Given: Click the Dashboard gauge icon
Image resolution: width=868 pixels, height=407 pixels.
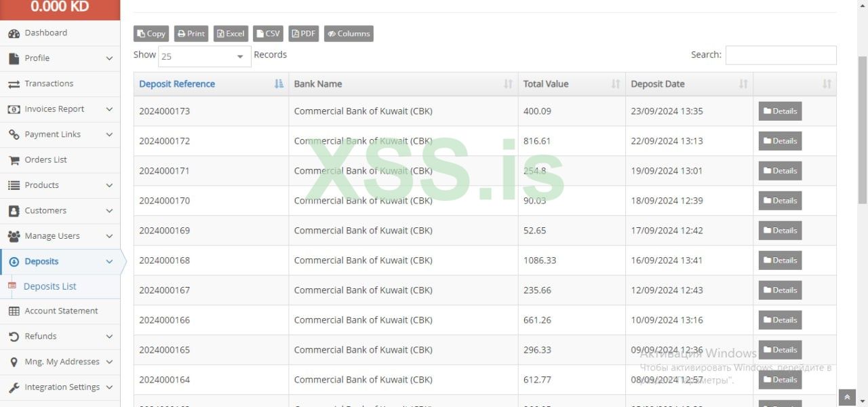Looking at the screenshot, I should [x=14, y=33].
